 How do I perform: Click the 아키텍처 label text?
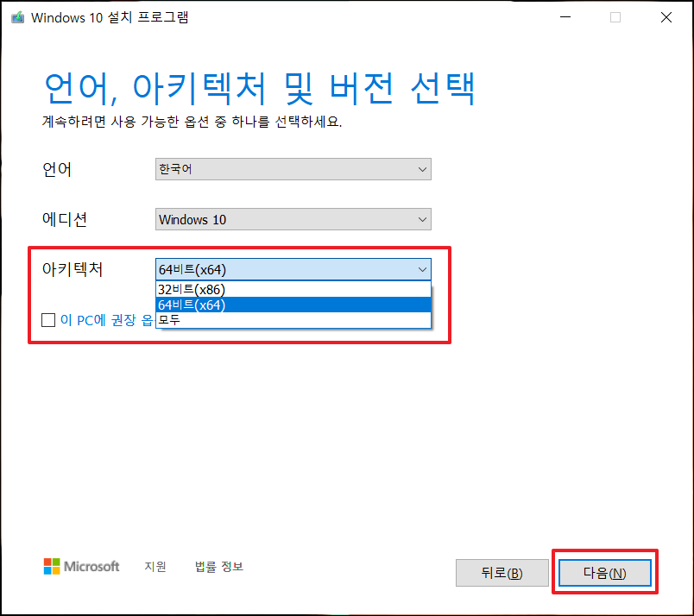point(73,268)
